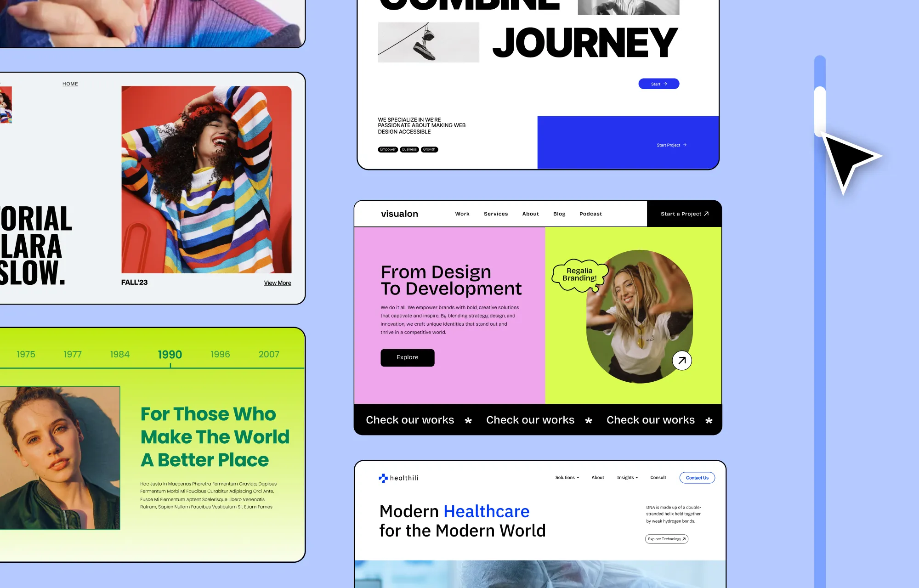Select the Podcast tab in Visualon navigation
The image size is (919, 588).
591,213
